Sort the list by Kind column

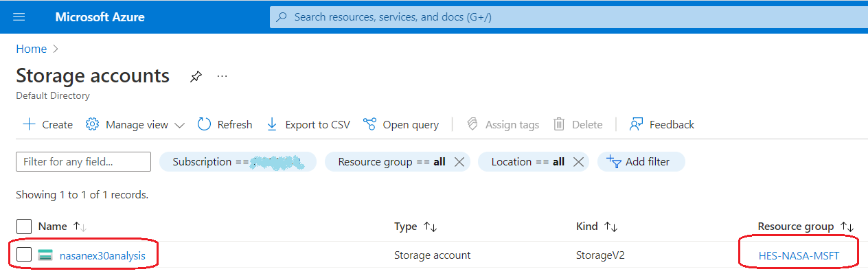coord(595,227)
